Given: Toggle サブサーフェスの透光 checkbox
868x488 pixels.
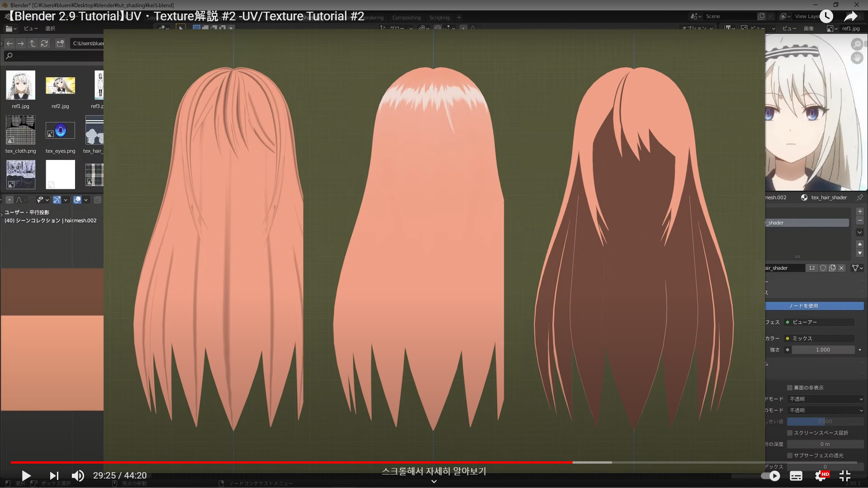Looking at the screenshot, I should 790,455.
